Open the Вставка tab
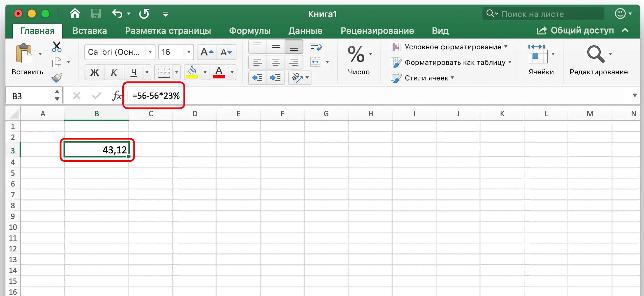This screenshot has width=644, height=296. tap(90, 31)
